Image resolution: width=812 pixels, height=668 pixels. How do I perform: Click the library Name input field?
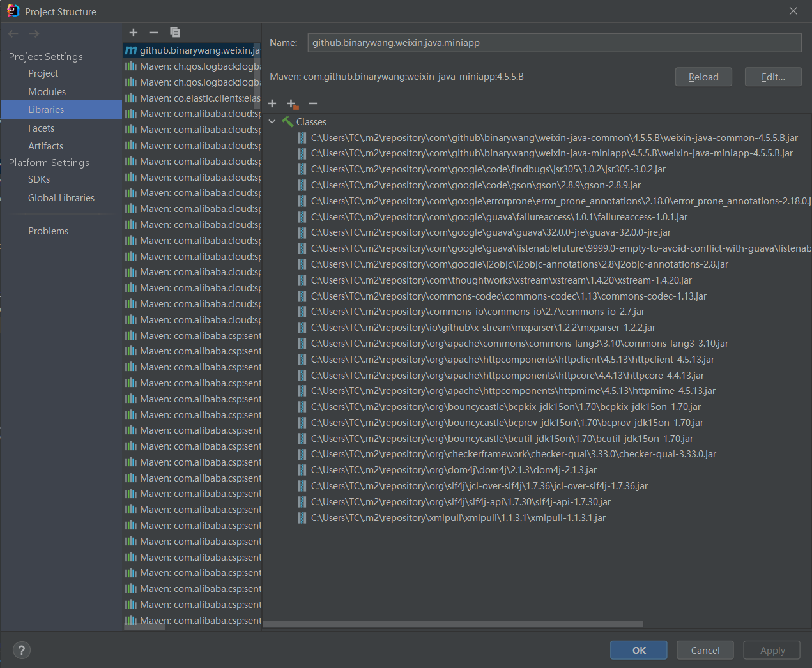[555, 43]
